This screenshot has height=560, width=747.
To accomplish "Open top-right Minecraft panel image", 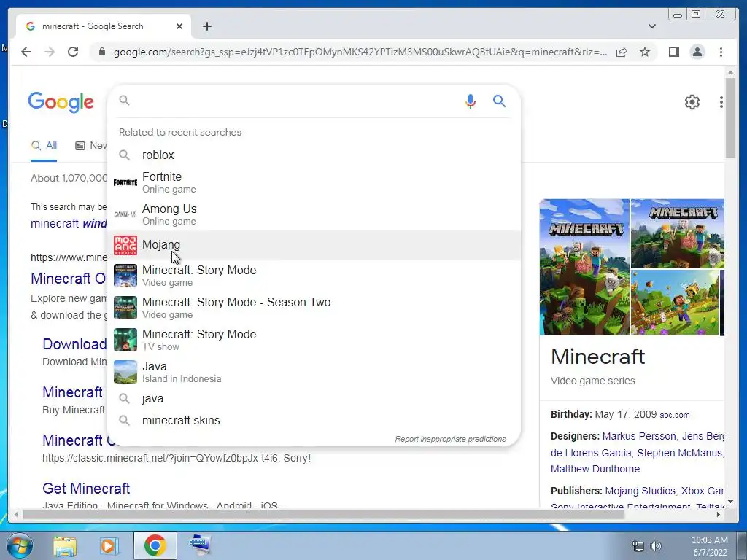I will (x=677, y=233).
